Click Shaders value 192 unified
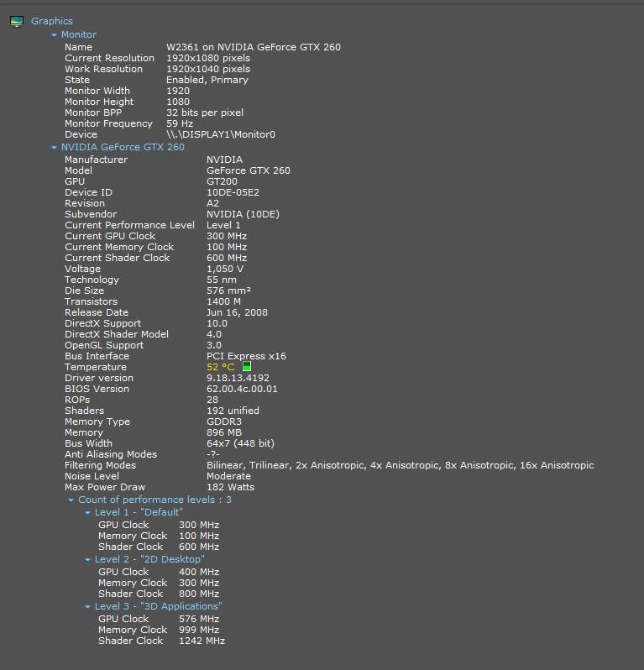644x670 pixels. [233, 411]
